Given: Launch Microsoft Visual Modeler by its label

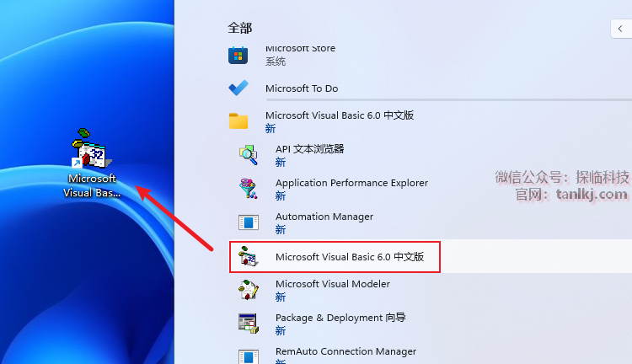Looking at the screenshot, I should point(333,284).
